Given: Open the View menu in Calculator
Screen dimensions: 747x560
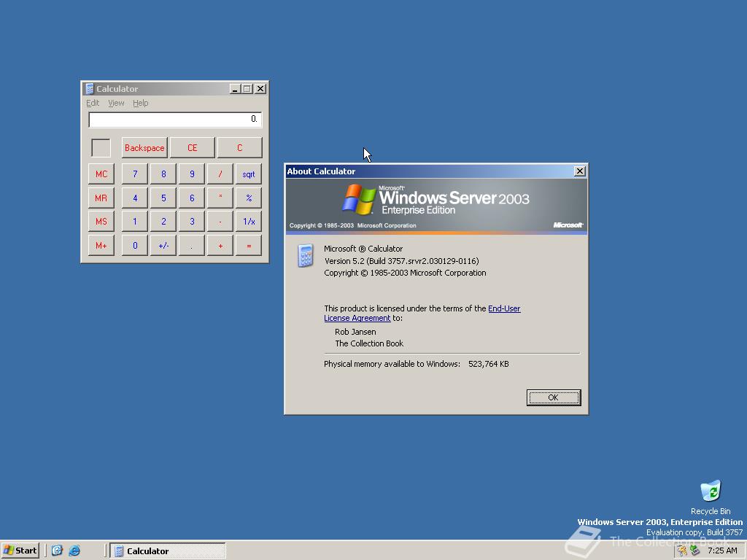Looking at the screenshot, I should point(116,103).
